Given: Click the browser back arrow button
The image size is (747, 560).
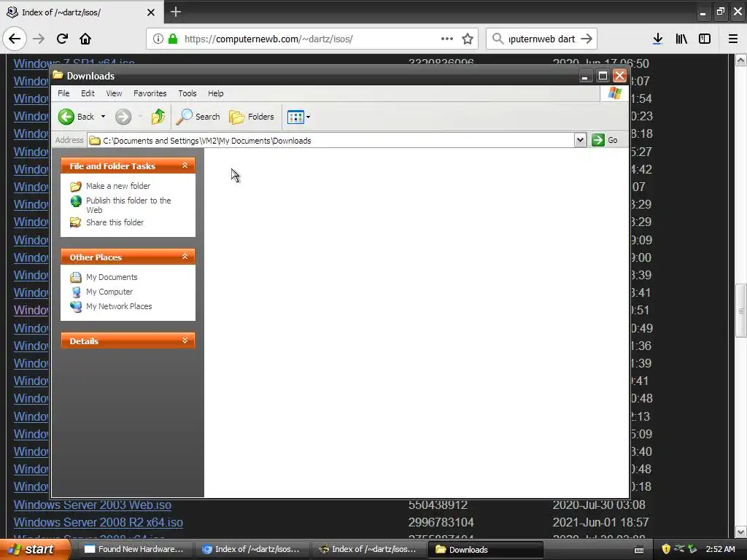Looking at the screenshot, I should click(x=15, y=39).
